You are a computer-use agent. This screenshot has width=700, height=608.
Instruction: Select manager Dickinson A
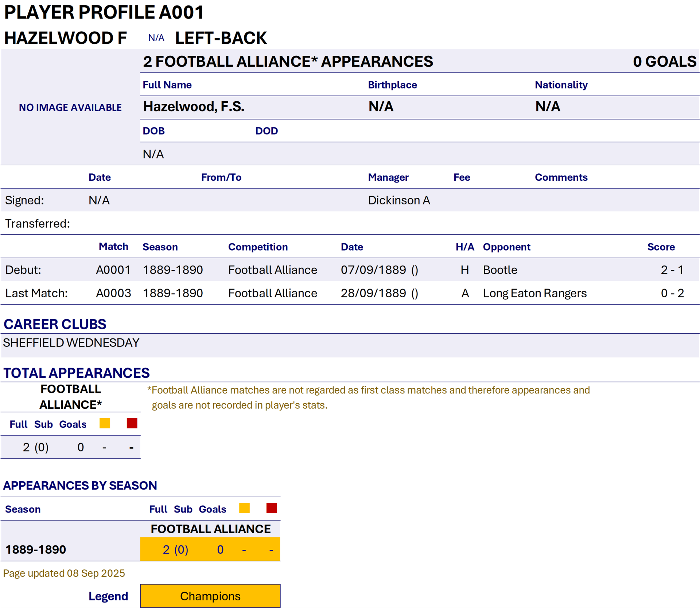399,200
